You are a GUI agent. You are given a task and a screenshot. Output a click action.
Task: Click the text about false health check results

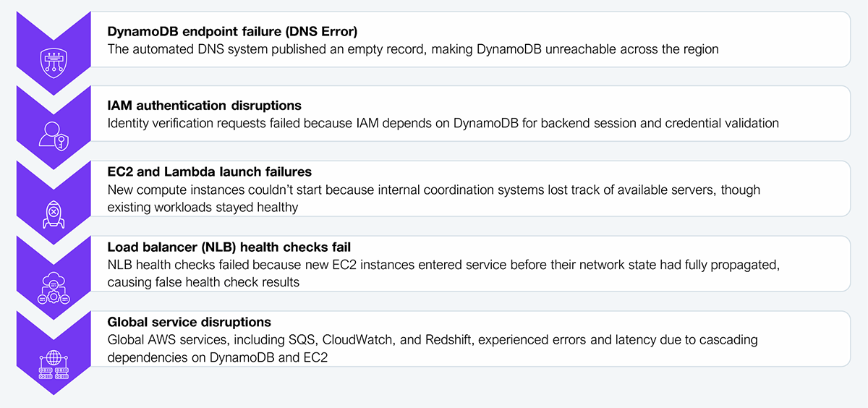pos(203,282)
